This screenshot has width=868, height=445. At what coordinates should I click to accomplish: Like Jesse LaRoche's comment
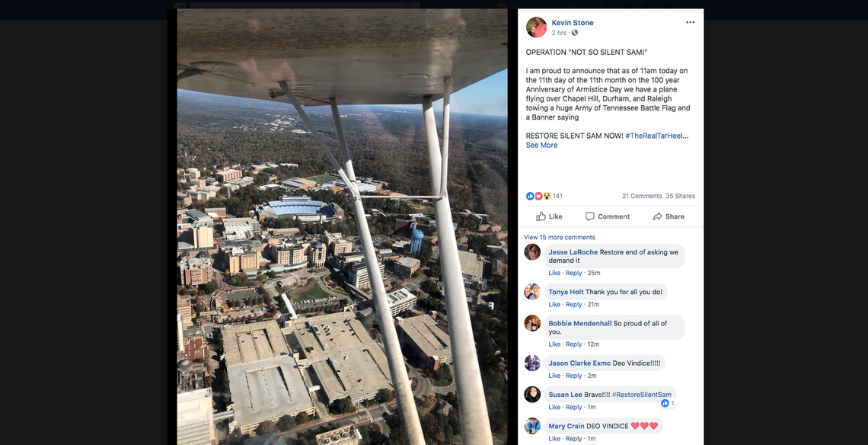point(554,273)
